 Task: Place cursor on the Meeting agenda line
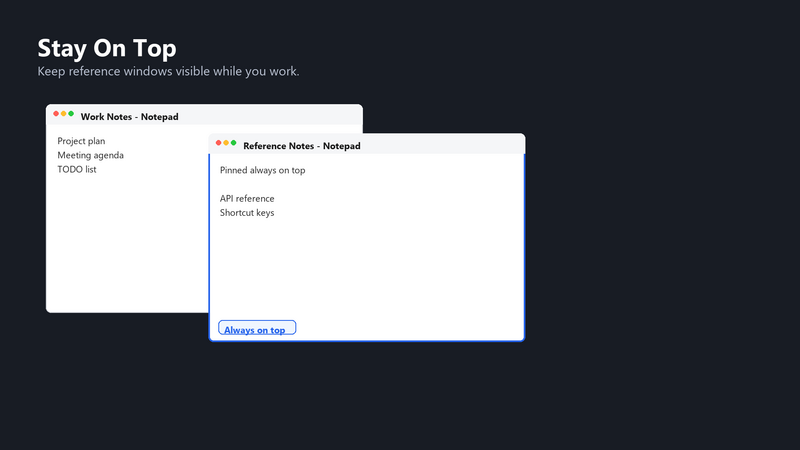[90, 155]
